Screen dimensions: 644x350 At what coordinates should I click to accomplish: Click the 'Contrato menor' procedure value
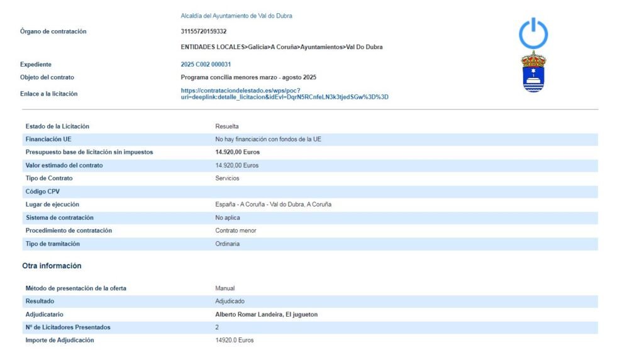(x=236, y=231)
